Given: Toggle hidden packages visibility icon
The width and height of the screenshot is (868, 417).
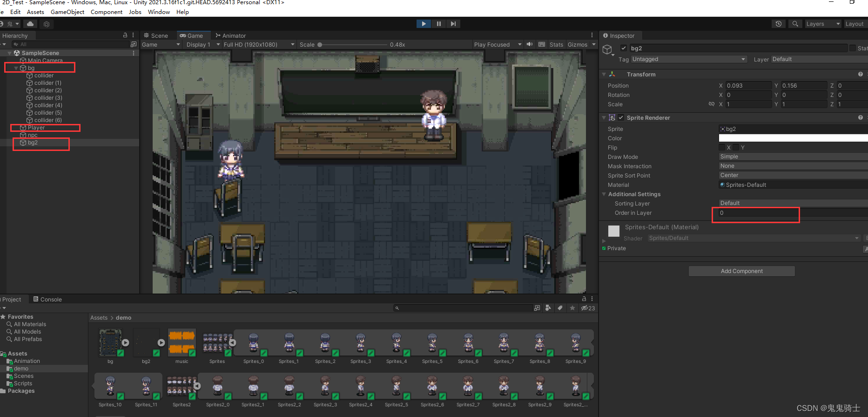Looking at the screenshot, I should coord(588,308).
